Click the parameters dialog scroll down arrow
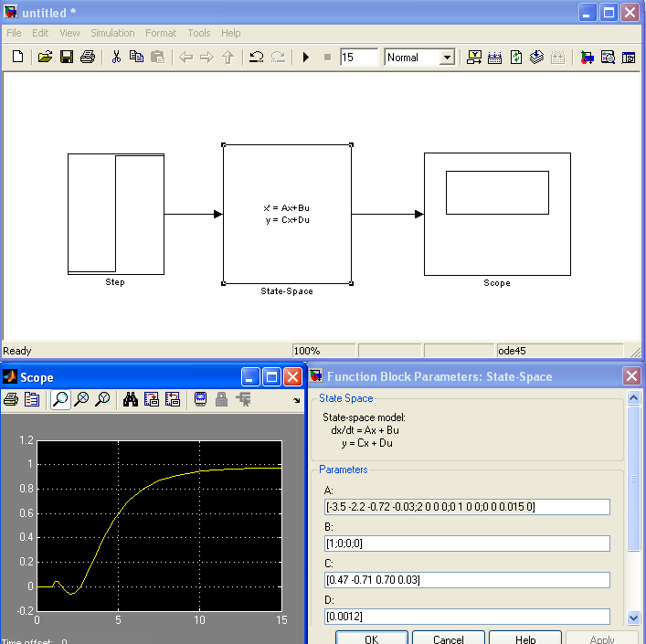Viewport: 646px width, 644px height. pyautogui.click(x=633, y=618)
